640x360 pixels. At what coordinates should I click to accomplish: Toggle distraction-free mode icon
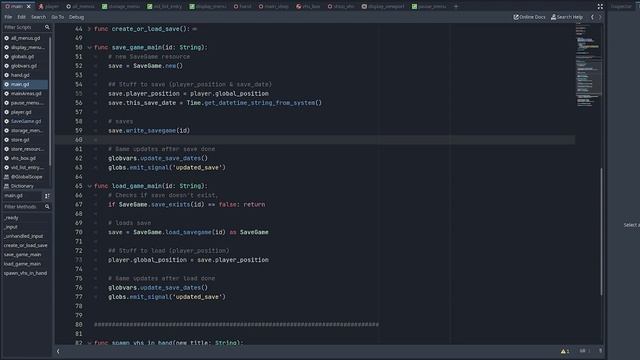[x=600, y=7]
